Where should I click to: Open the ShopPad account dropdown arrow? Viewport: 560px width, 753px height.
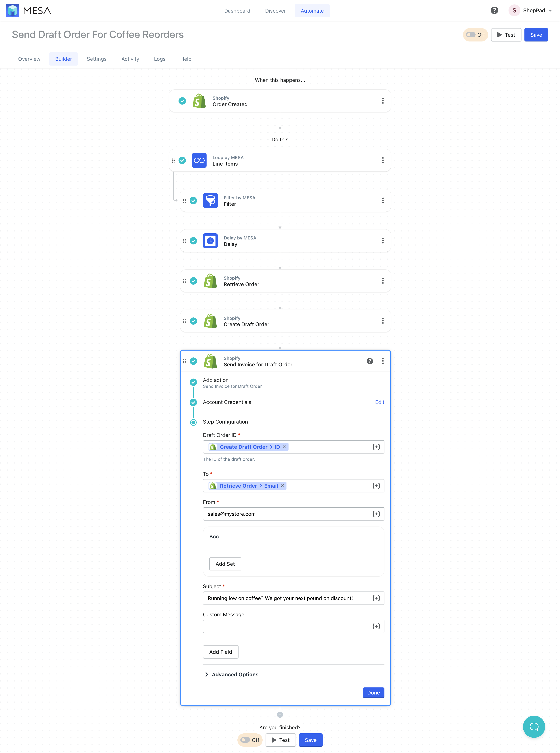coord(550,11)
